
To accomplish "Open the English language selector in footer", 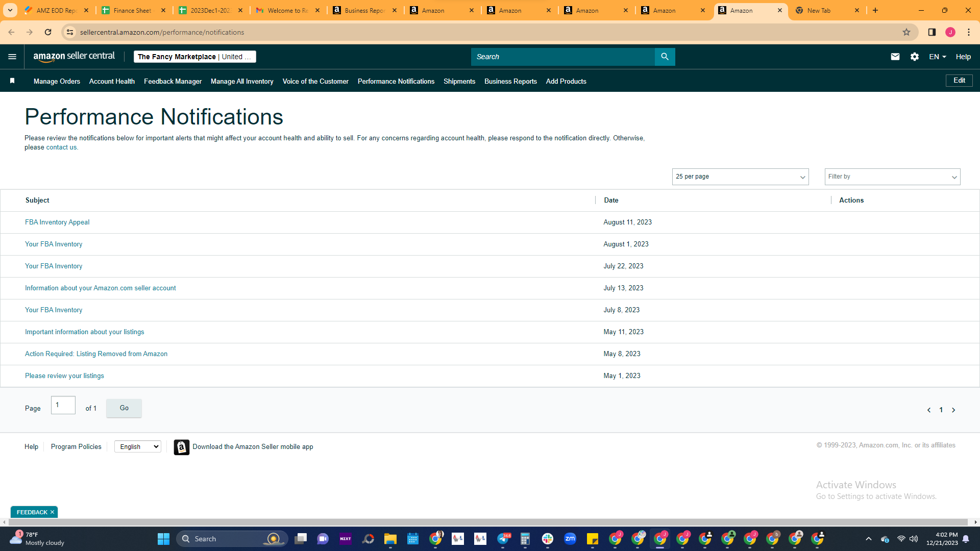I will [138, 447].
